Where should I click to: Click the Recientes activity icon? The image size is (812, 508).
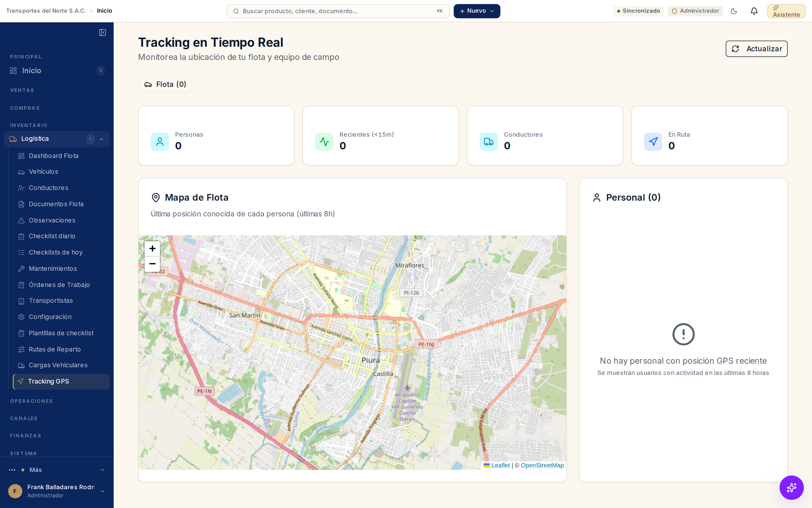tap(324, 142)
